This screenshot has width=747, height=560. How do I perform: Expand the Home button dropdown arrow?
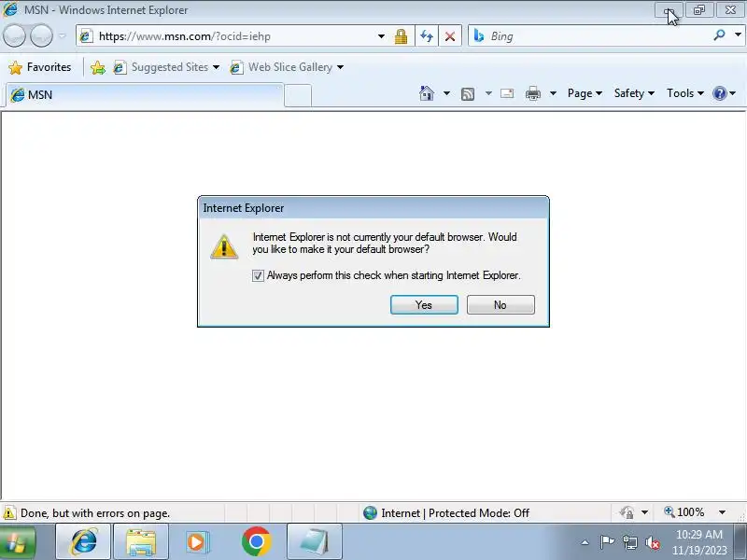(x=446, y=93)
